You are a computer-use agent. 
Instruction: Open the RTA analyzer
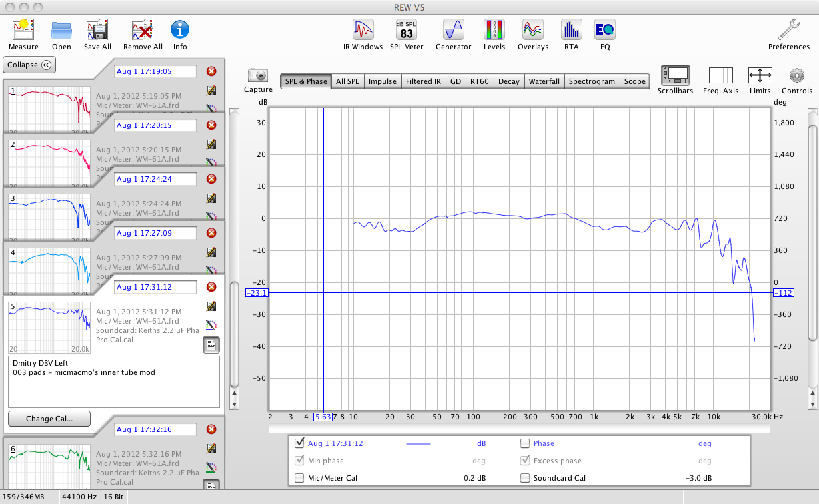[572, 30]
